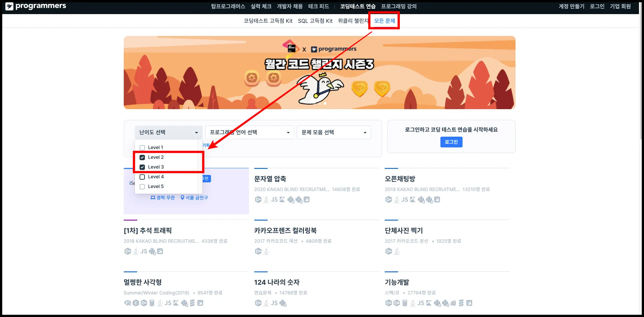Click the programmers logo in the header
Viewport: 644px width, 317px height.
(x=36, y=6)
